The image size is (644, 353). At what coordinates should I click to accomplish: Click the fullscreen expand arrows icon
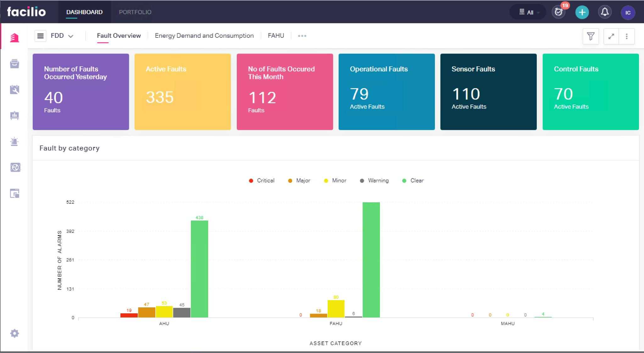(x=611, y=36)
